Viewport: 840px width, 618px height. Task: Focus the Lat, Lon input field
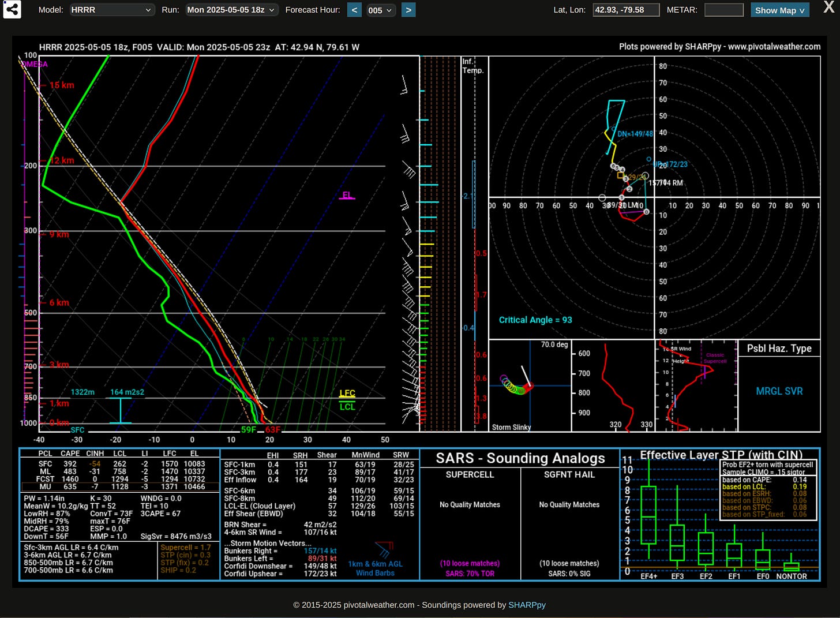coord(626,10)
